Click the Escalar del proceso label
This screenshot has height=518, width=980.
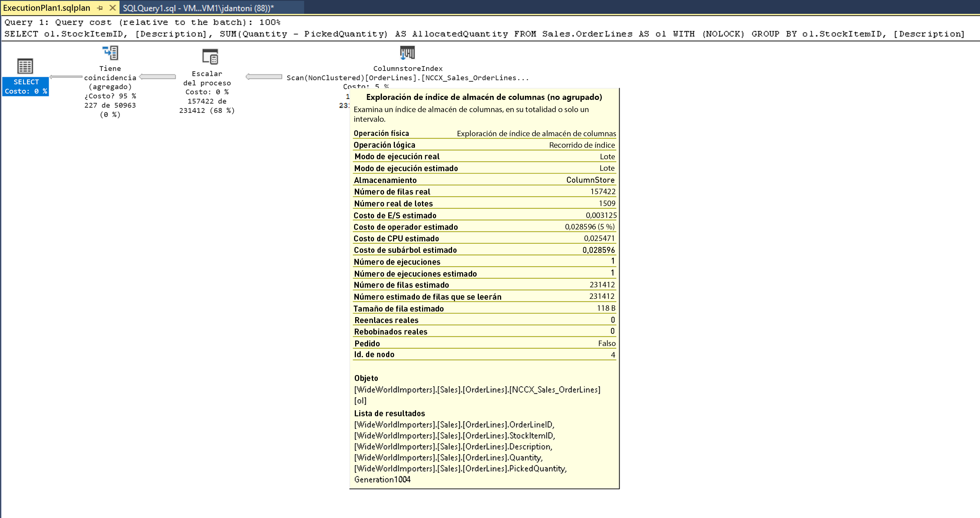207,78
